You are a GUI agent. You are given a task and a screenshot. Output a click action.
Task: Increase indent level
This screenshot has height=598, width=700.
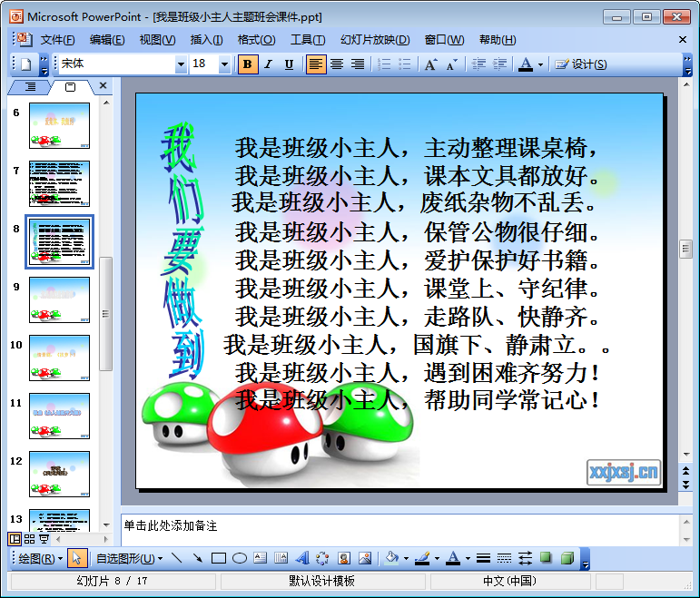[499, 64]
